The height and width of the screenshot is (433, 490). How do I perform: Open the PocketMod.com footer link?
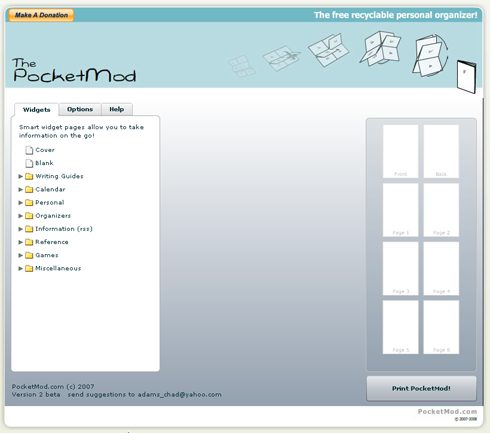tap(447, 412)
